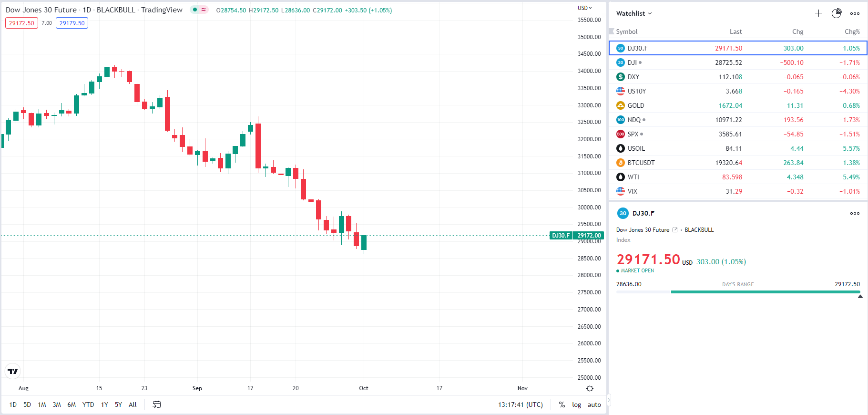
Task: Open chart settings gear icon
Action: click(590, 388)
